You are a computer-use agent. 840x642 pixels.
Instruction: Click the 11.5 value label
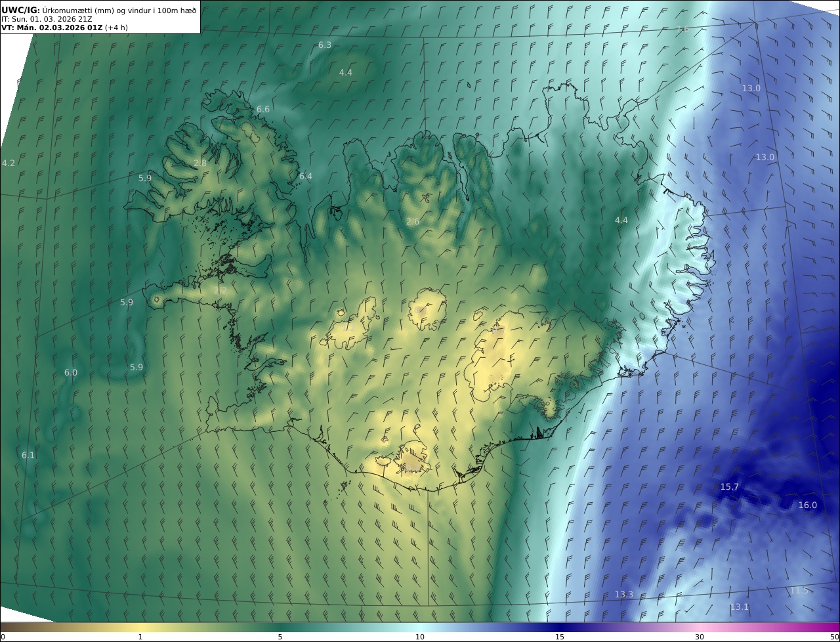[x=799, y=591]
